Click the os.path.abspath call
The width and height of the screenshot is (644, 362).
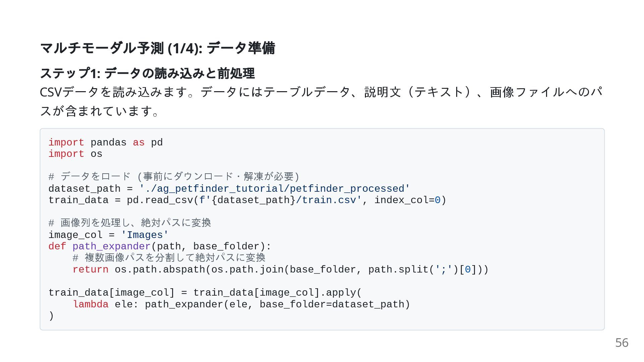[x=159, y=269]
